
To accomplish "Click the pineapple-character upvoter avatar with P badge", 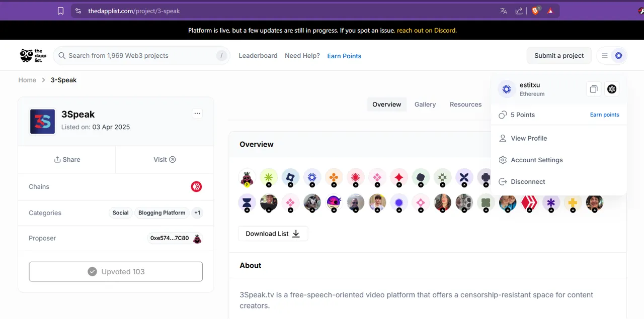I will click(247, 177).
